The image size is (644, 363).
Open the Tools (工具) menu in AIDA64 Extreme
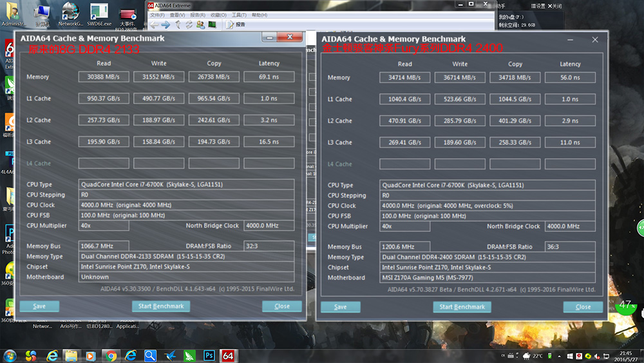239,15
